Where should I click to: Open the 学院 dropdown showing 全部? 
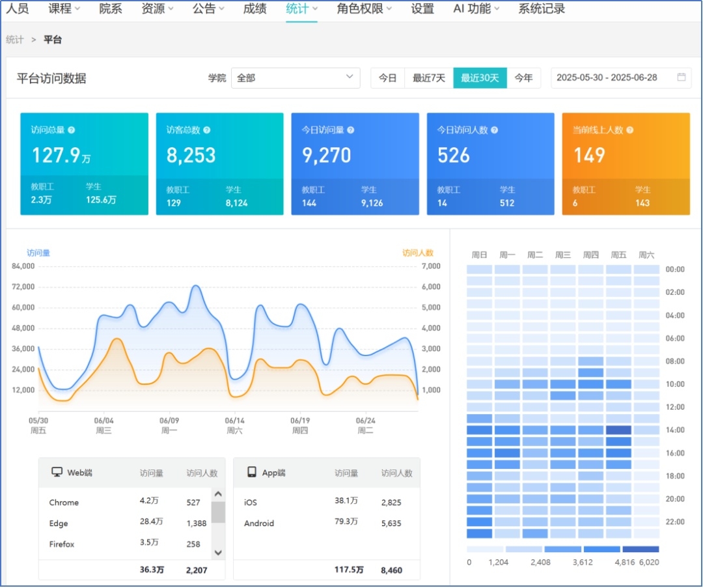296,78
